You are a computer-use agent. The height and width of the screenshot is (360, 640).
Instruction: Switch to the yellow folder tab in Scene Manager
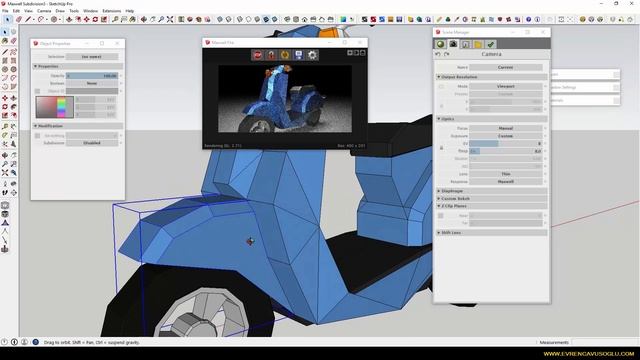tap(478, 44)
